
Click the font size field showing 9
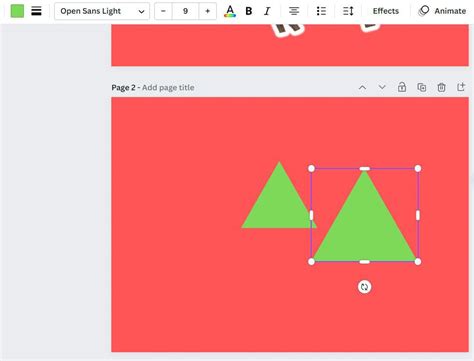[185, 11]
